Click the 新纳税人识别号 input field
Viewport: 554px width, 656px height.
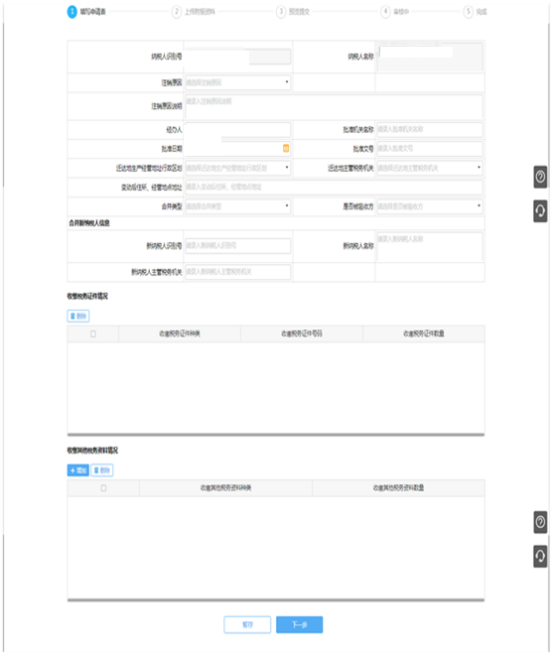(238, 246)
